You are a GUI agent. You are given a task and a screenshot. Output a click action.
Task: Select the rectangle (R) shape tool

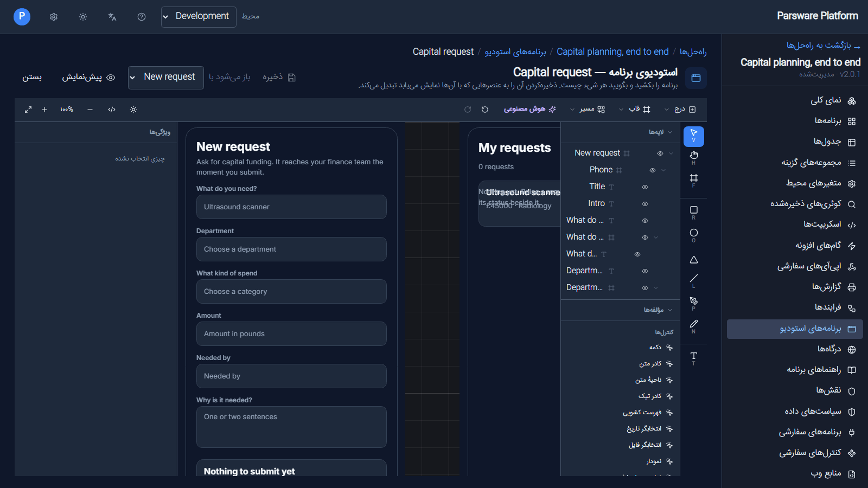pos(693,212)
